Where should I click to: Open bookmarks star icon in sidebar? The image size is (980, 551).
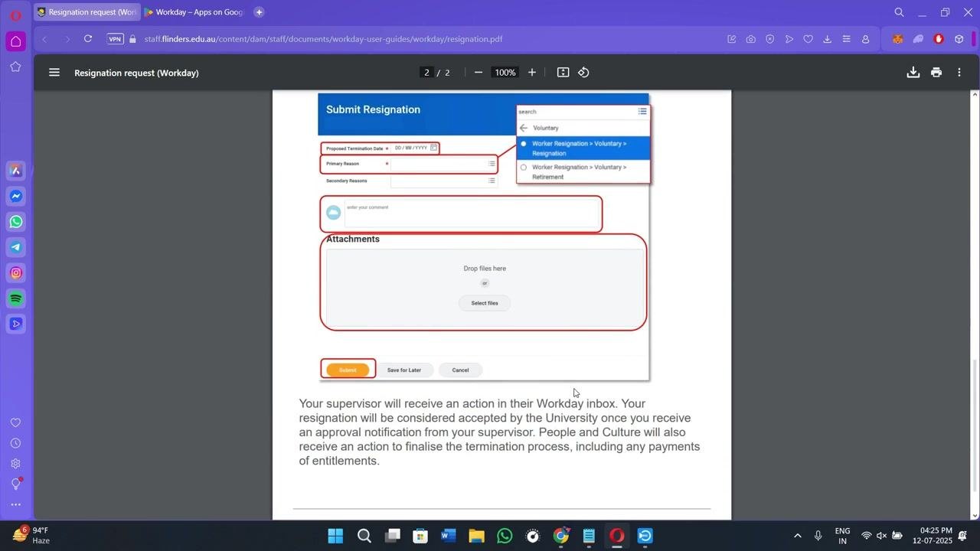[x=15, y=67]
